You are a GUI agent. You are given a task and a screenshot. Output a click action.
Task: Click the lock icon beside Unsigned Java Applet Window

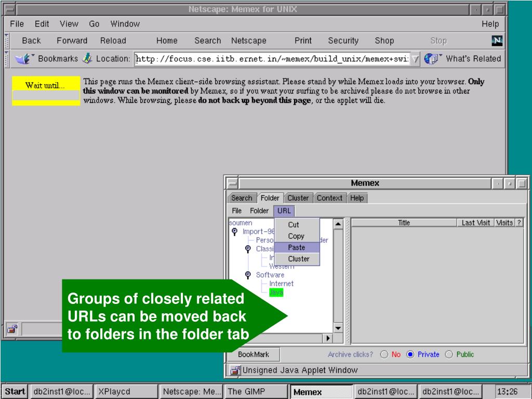235,370
